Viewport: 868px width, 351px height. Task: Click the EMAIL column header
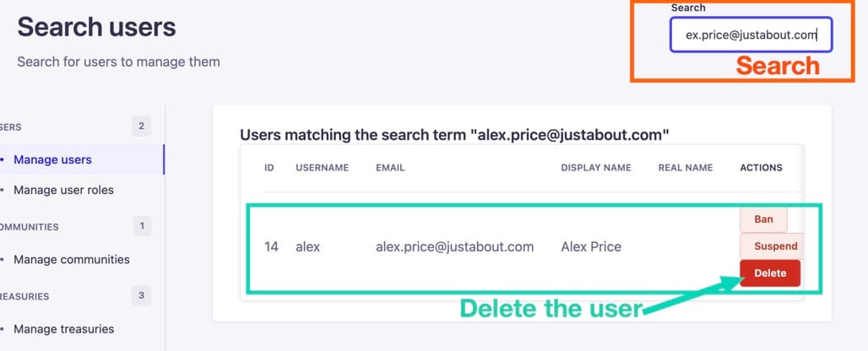pos(390,168)
